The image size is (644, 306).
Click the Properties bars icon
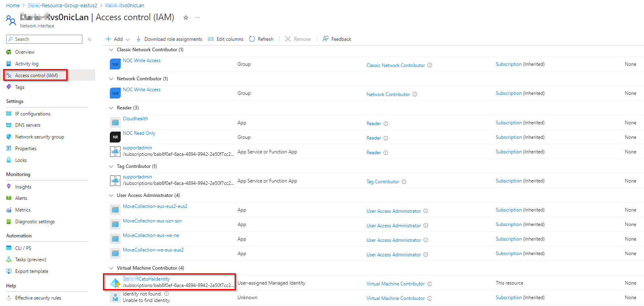click(9, 149)
